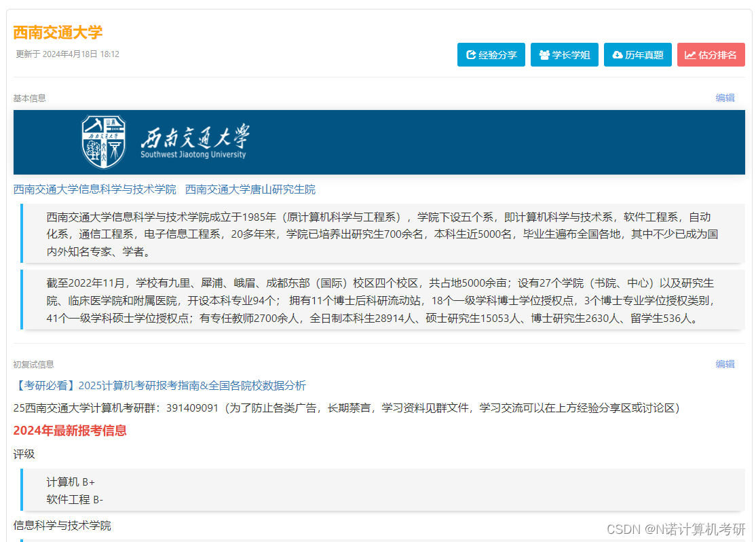Click the 基本信息 section label
The image size is (756, 542).
coord(29,98)
